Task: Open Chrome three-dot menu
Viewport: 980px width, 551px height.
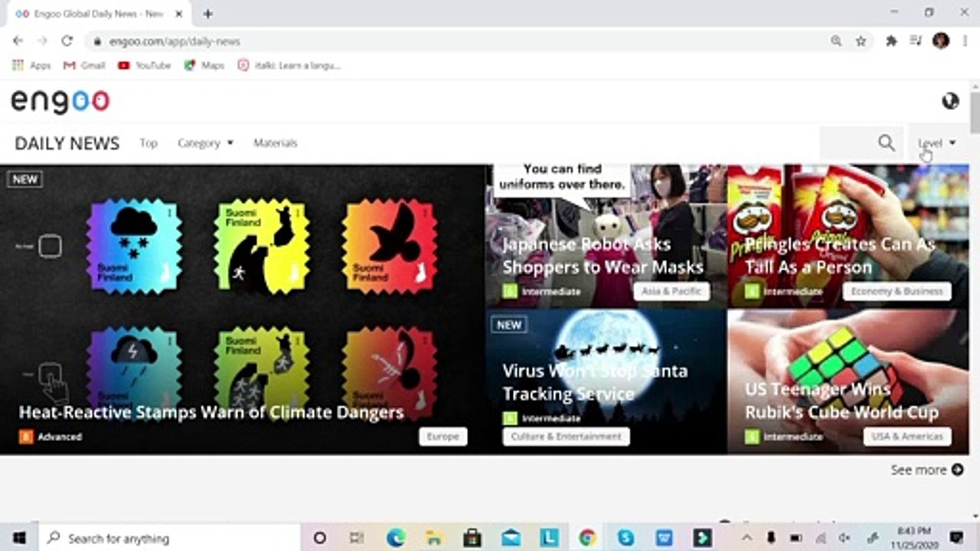Action: click(x=965, y=41)
